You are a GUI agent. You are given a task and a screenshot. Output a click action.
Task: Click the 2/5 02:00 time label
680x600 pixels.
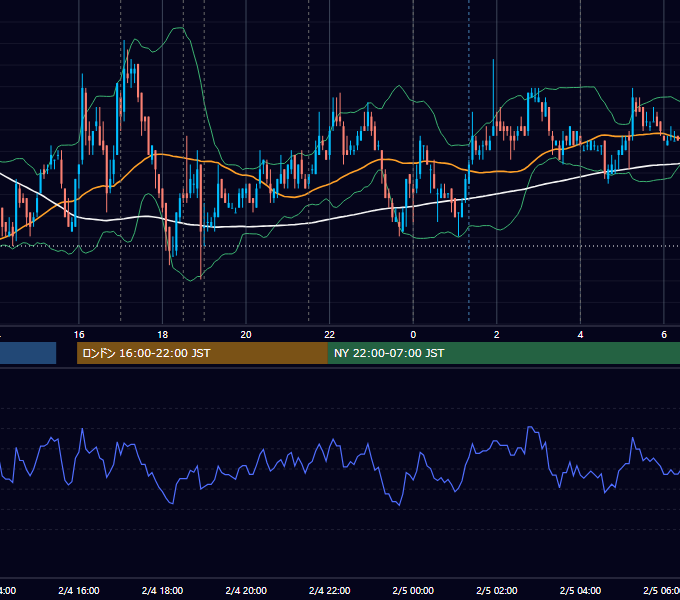pyautogui.click(x=497, y=590)
